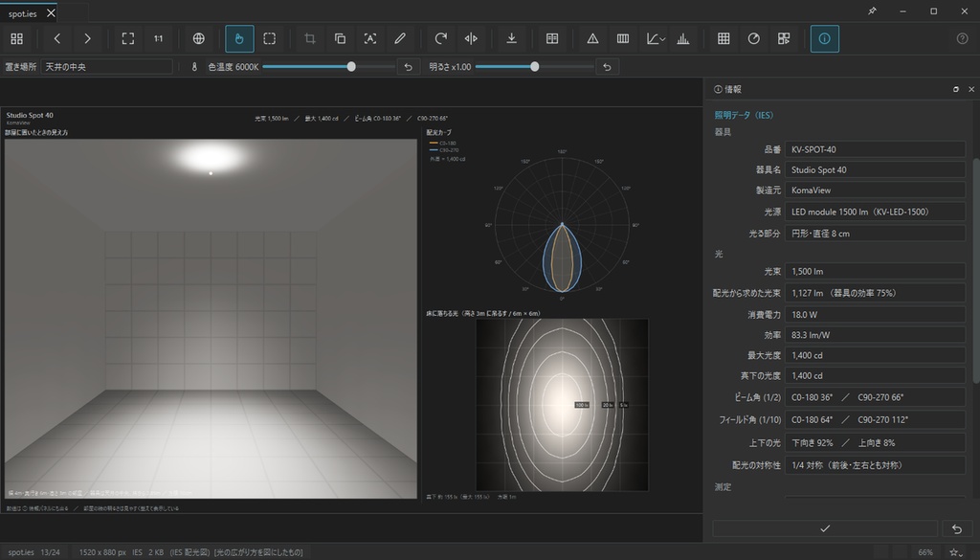980x560 pixels.
Task: Float the 情報 panel
Action: [956, 89]
